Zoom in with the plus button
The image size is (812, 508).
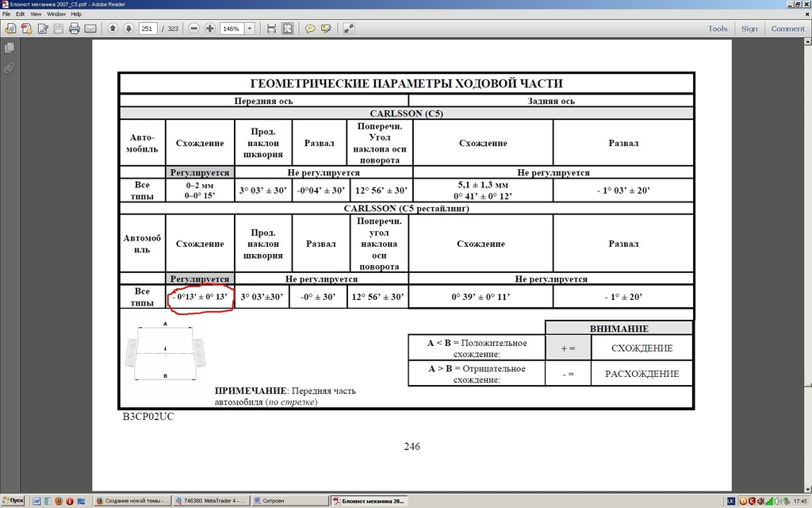click(209, 29)
